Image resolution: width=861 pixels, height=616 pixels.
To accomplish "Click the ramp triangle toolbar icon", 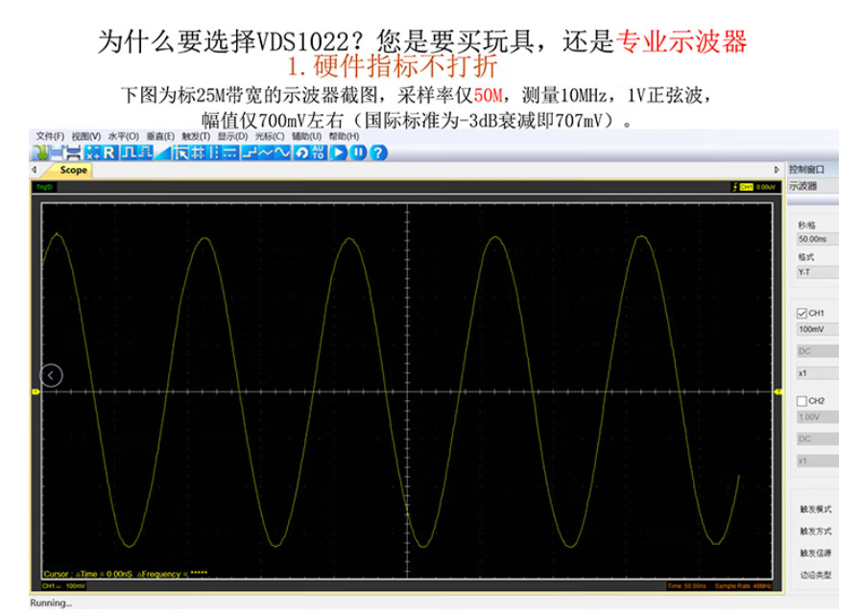I will pyautogui.click(x=162, y=153).
